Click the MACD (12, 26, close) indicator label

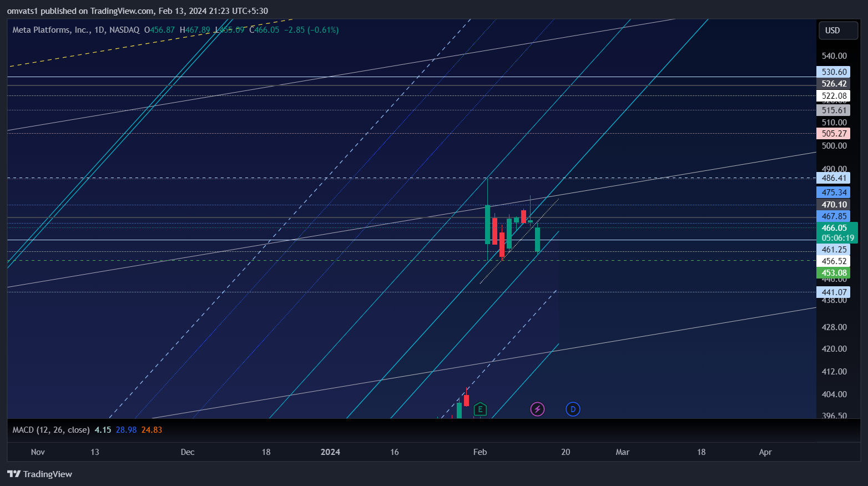tap(51, 430)
